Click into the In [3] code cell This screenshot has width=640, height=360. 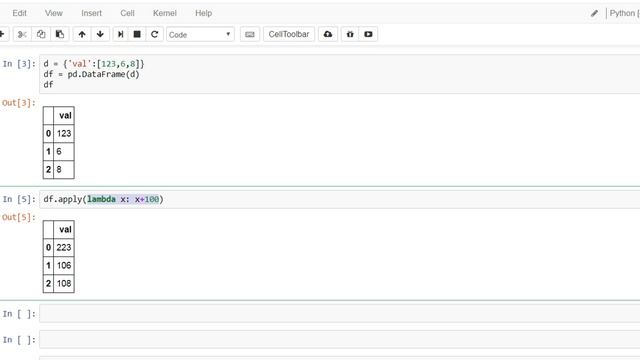click(340, 74)
